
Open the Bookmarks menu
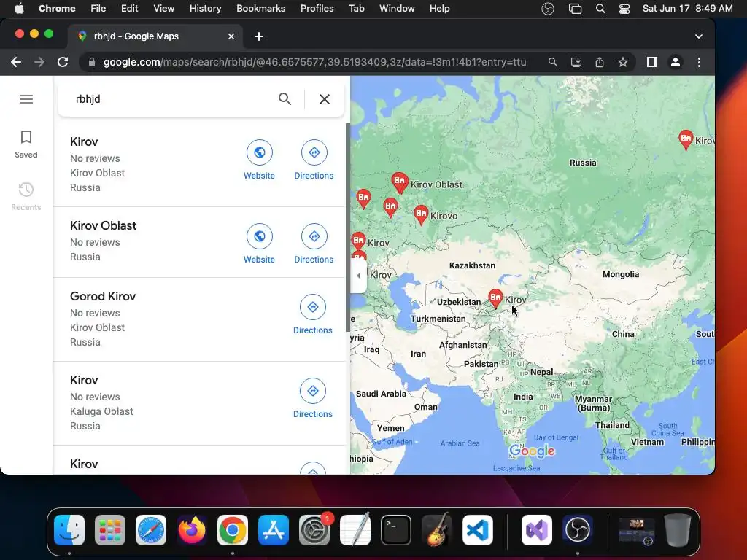tap(260, 8)
